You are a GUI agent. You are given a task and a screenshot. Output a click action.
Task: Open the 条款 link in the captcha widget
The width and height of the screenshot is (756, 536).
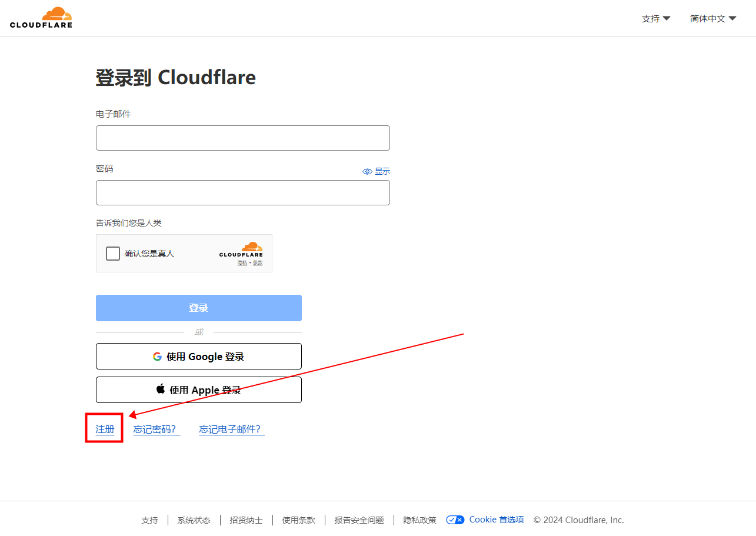[x=258, y=262]
